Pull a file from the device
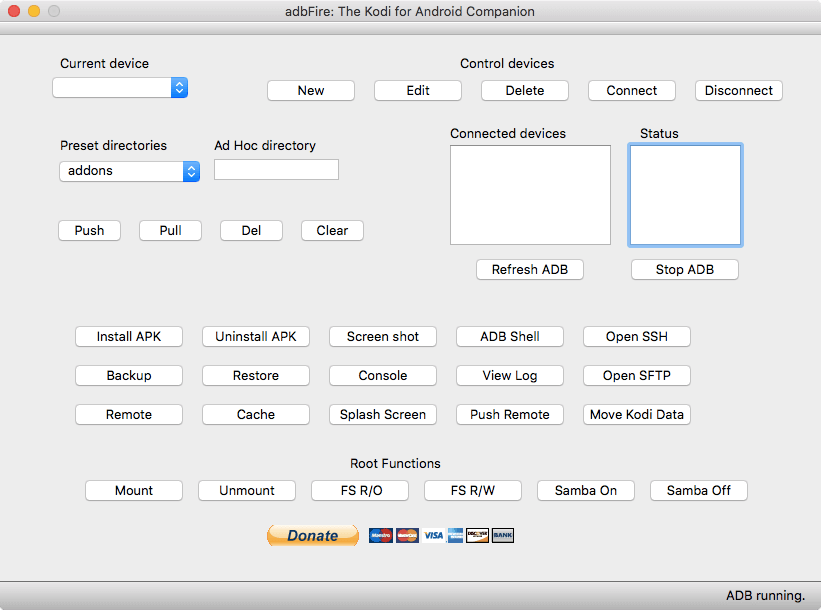This screenshot has width=821, height=610. pyautogui.click(x=171, y=230)
